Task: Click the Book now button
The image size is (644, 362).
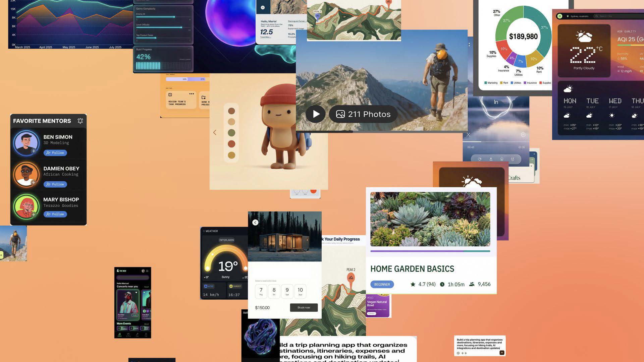Action: 304,307
